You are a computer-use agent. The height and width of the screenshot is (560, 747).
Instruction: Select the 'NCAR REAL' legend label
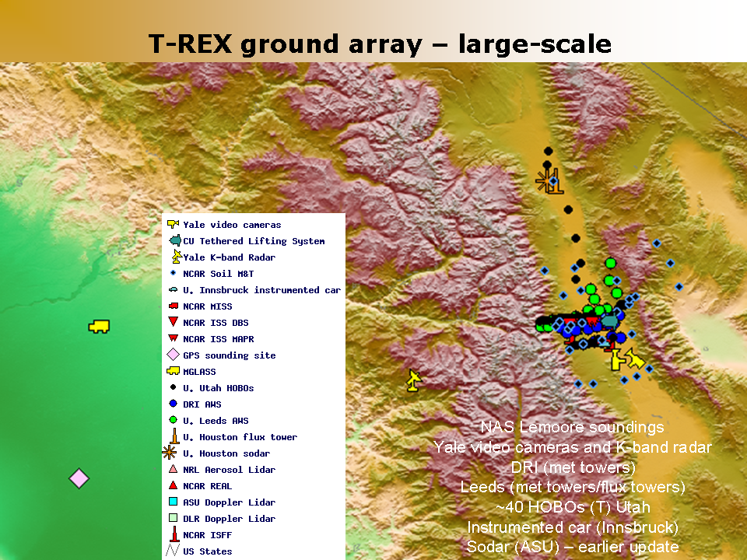(x=208, y=485)
